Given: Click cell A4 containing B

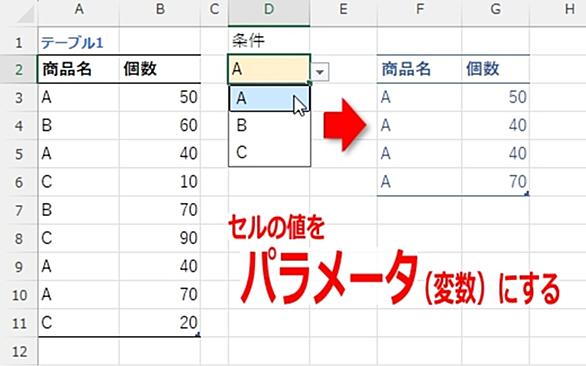Looking at the screenshot, I should [x=78, y=126].
